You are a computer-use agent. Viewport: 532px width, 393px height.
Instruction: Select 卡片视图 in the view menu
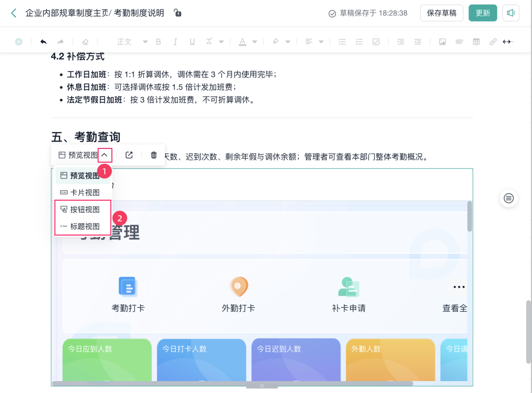(83, 193)
